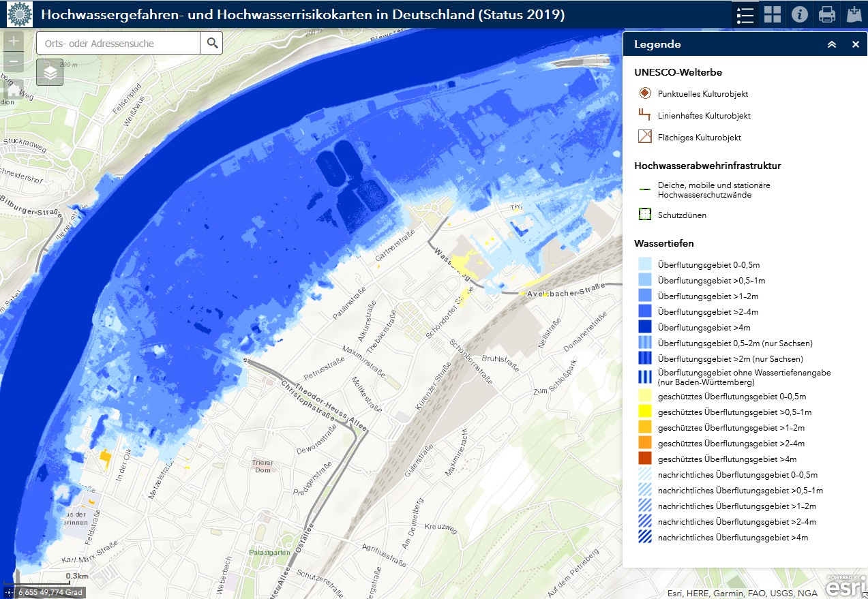Click the Trierer Dom label on the map

click(x=263, y=465)
